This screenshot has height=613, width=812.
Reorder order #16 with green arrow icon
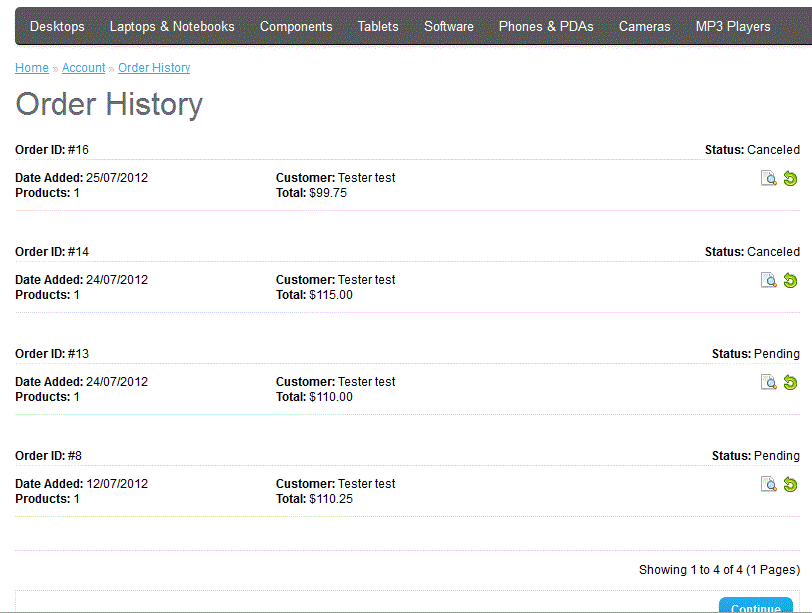coord(790,179)
